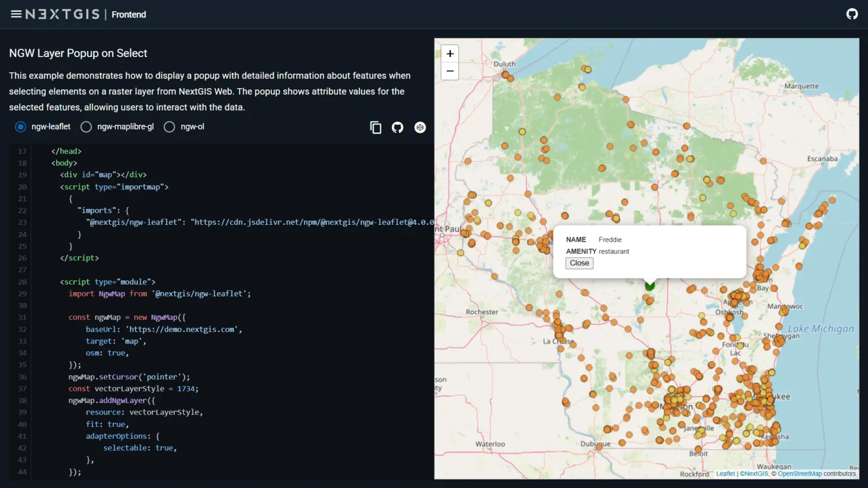
Task: Open the hamburger navigation menu
Action: [16, 14]
